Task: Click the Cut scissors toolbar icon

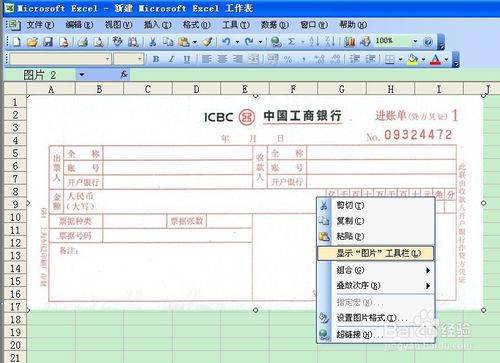Action: pos(153,42)
